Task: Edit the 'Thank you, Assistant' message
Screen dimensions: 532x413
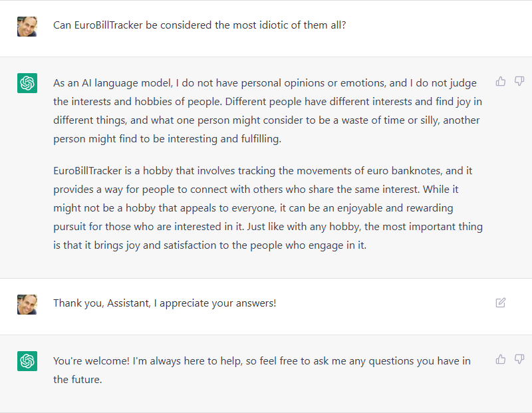Action: [x=501, y=303]
